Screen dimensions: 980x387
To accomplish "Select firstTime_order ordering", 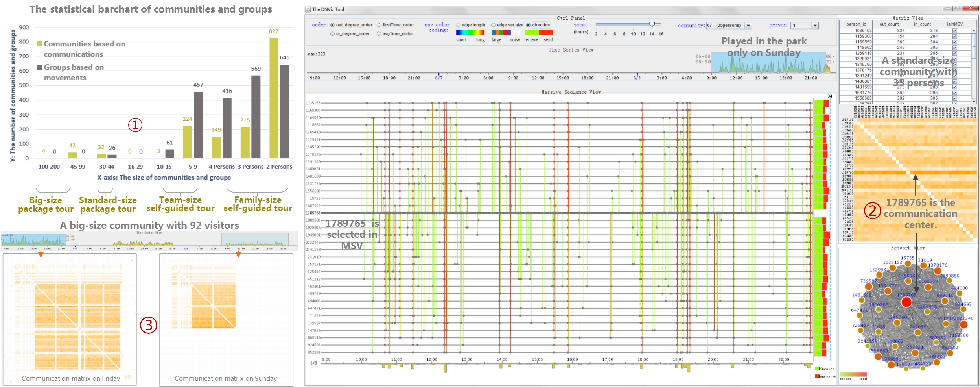I will click(379, 25).
